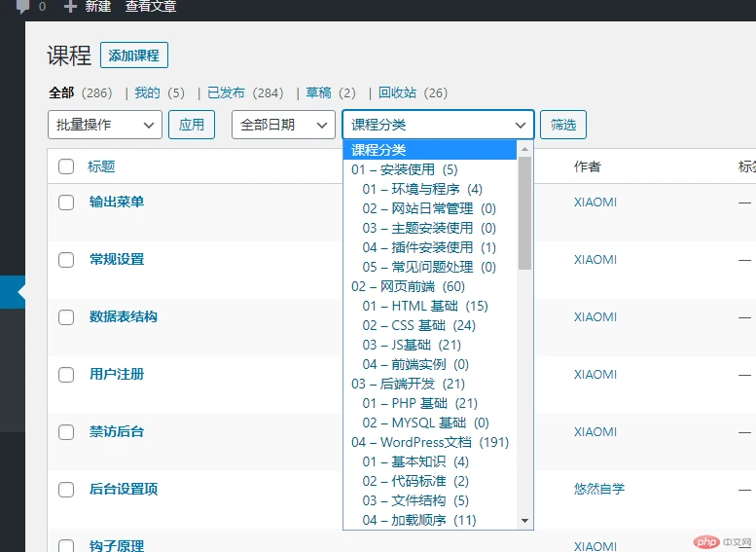Viewport: 756px width, 552px height.
Task: Open the 批量操作 dropdown
Action: (105, 125)
